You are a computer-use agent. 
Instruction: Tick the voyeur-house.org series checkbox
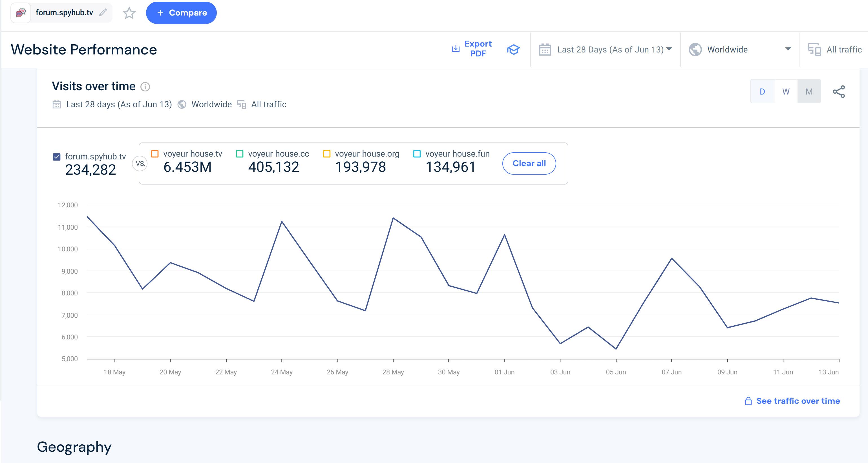coord(326,154)
